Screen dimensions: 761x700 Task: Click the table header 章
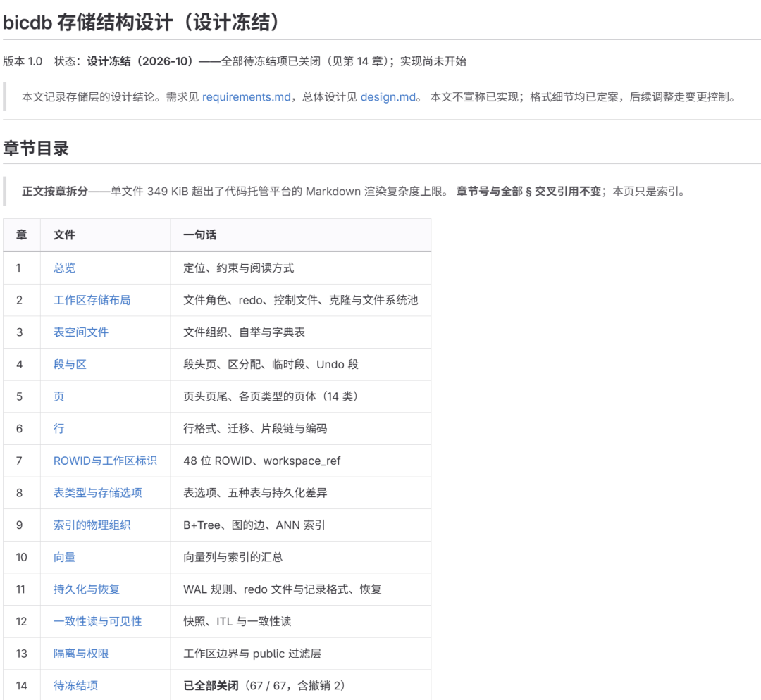click(x=21, y=235)
